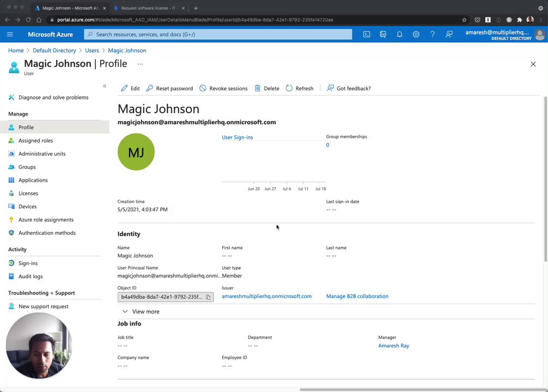
Task: Click the browser home button
Action: pos(39,20)
